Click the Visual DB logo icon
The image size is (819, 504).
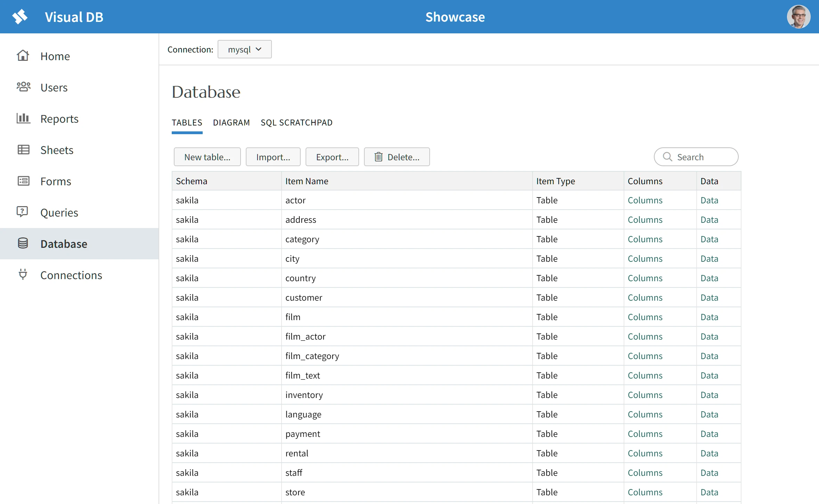20,17
